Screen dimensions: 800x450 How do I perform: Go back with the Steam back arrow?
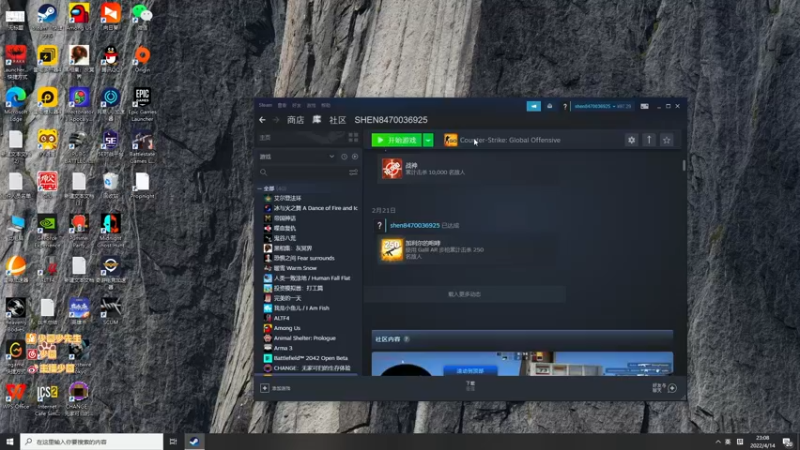(262, 120)
